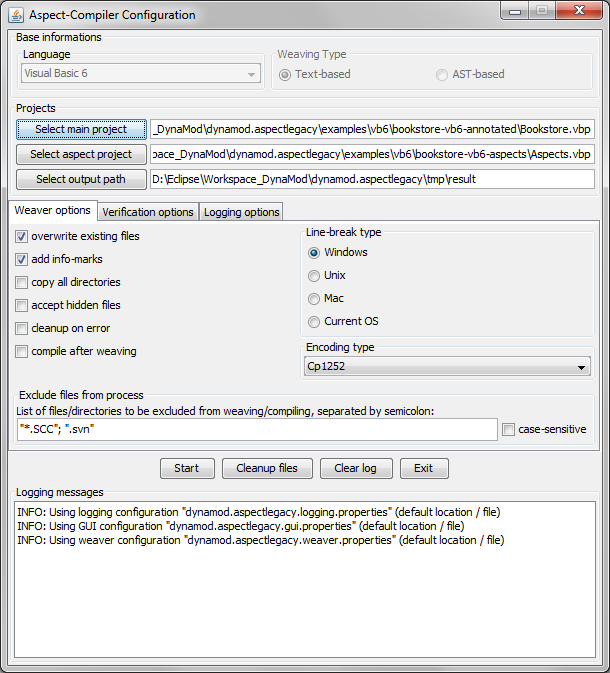Image resolution: width=610 pixels, height=673 pixels.
Task: Click the Start button
Action: click(x=187, y=468)
